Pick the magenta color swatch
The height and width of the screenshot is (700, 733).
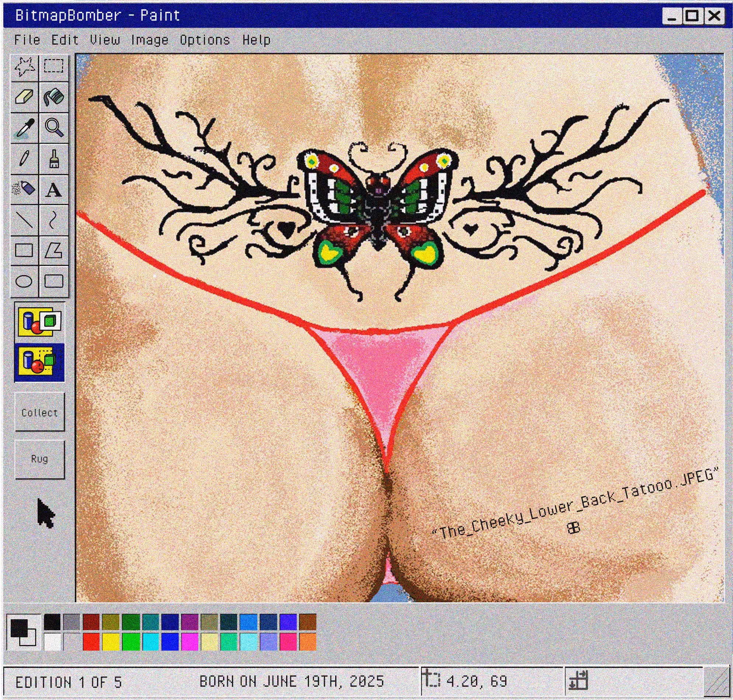190,641
